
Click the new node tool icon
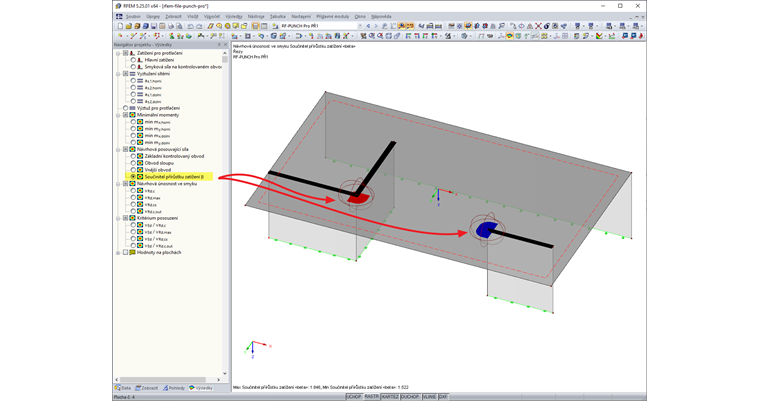[120, 36]
